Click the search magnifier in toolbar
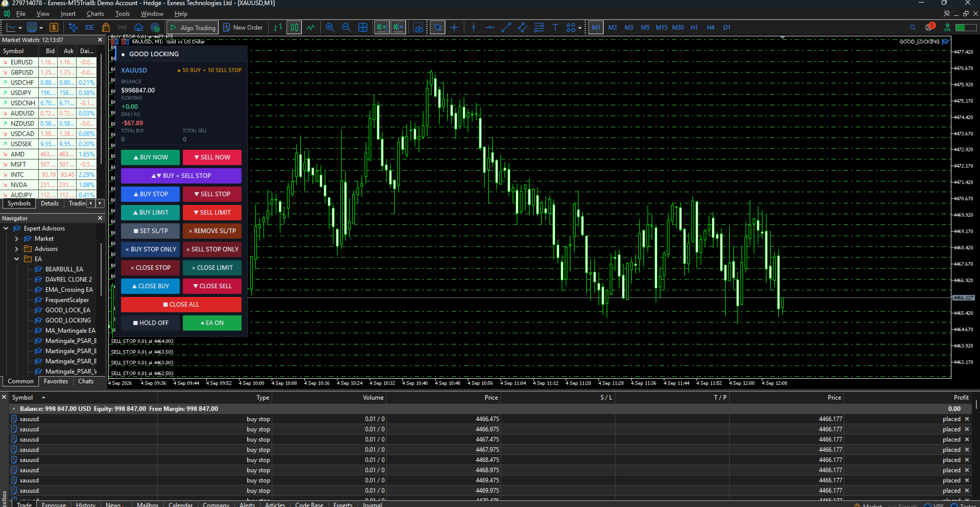 point(913,28)
